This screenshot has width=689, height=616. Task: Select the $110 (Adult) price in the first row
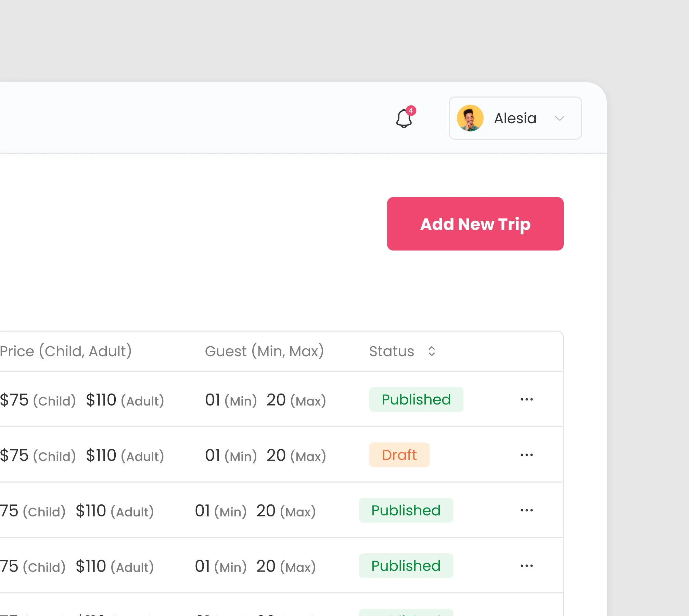point(125,400)
